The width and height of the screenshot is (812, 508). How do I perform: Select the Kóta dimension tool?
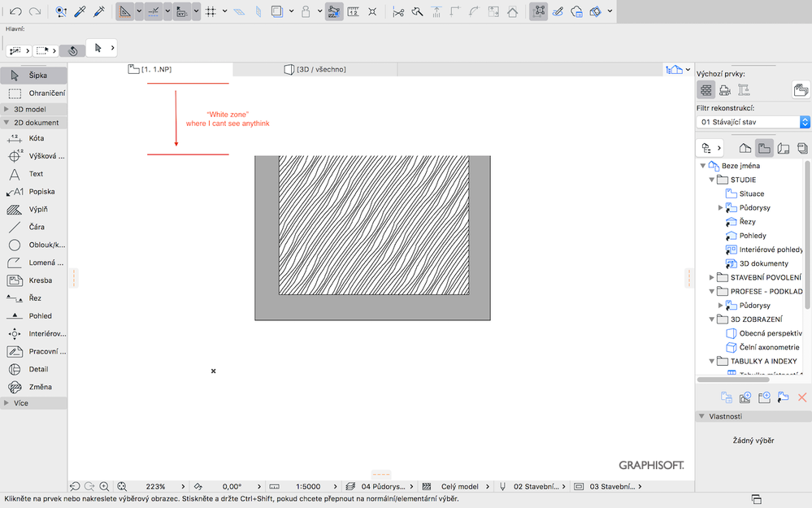[34, 138]
